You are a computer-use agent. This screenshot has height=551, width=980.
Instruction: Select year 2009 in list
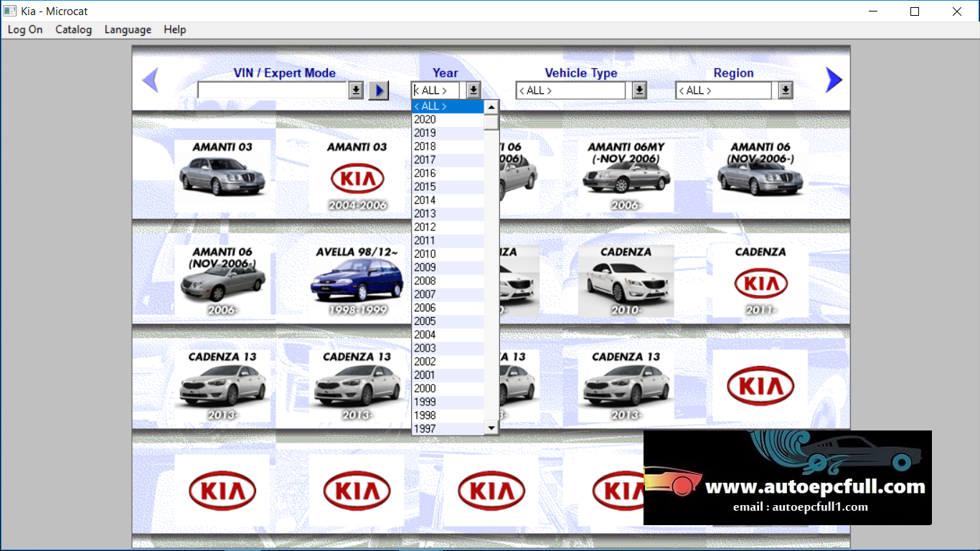tap(448, 268)
